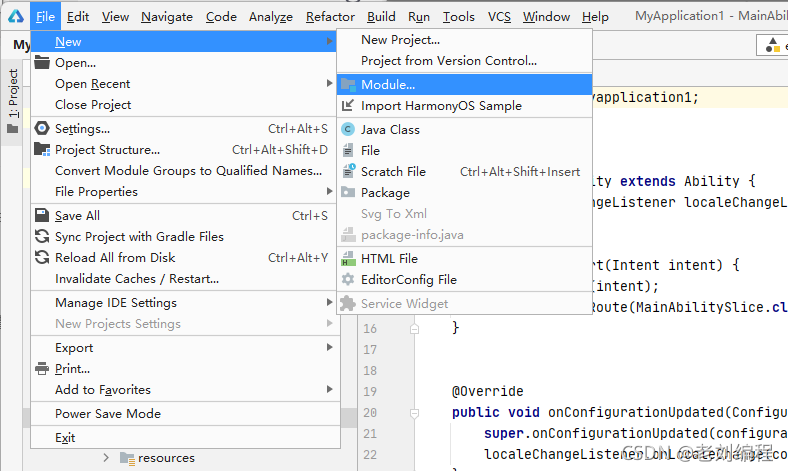Open the Navigate menu

[167, 17]
